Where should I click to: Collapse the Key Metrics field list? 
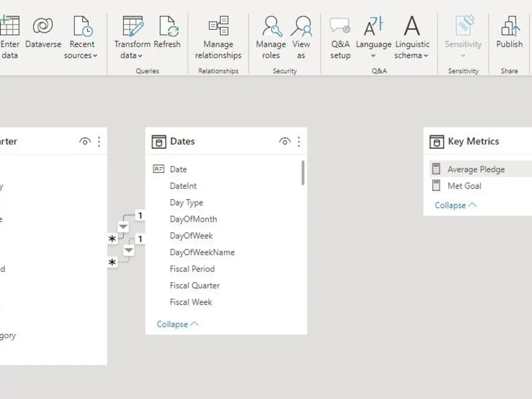(455, 205)
